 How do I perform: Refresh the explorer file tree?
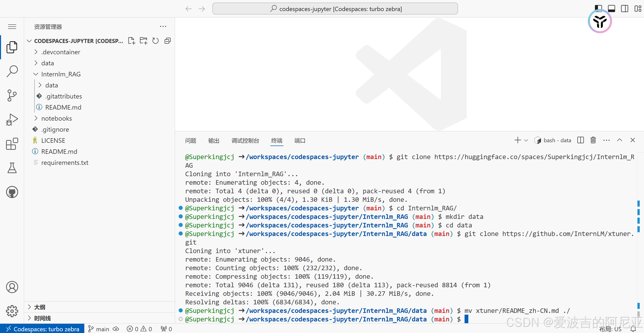(x=156, y=41)
